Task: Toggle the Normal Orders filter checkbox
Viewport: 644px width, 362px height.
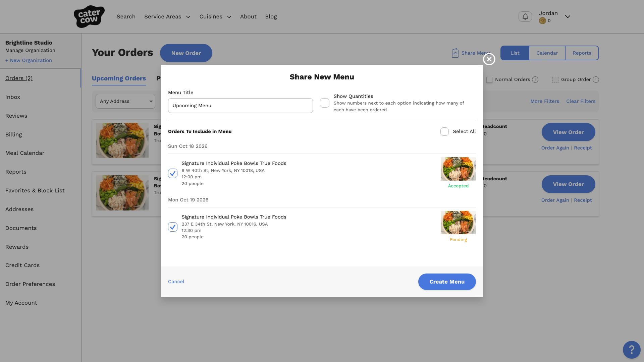Action: click(489, 80)
